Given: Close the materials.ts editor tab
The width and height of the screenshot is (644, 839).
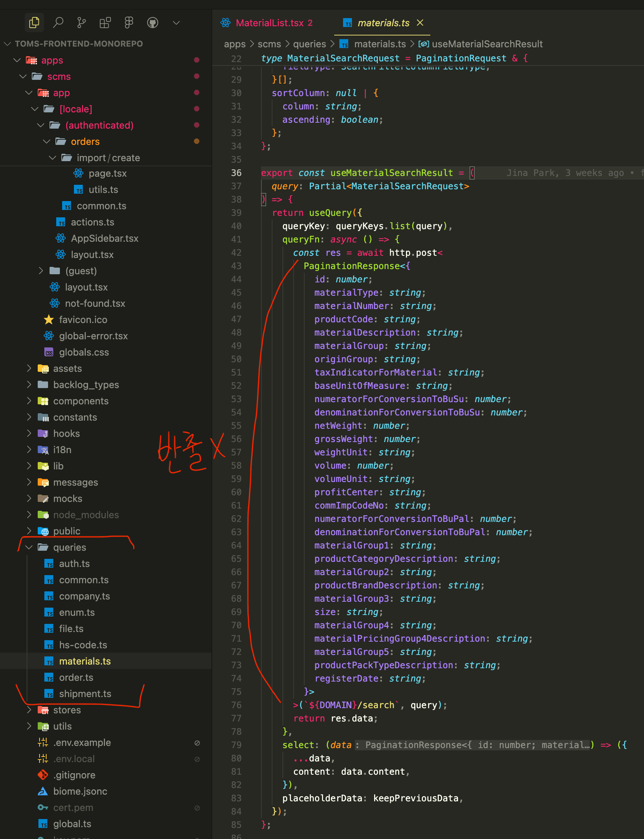Looking at the screenshot, I should [x=420, y=23].
